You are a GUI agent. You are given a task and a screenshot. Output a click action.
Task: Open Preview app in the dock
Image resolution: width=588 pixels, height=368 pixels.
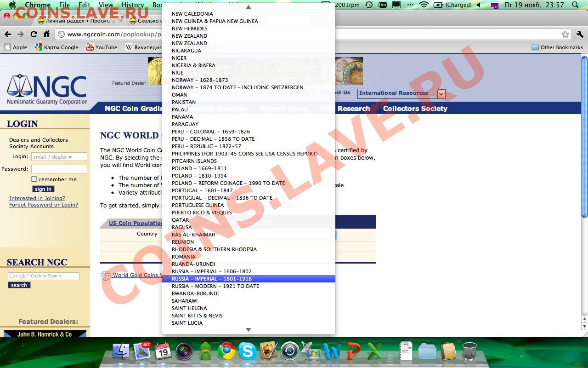click(269, 351)
